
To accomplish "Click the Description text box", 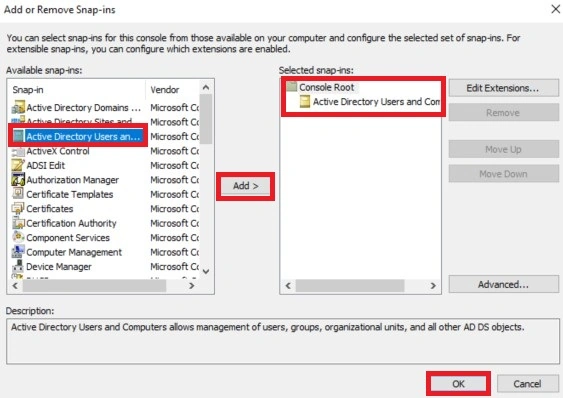I will [x=283, y=341].
